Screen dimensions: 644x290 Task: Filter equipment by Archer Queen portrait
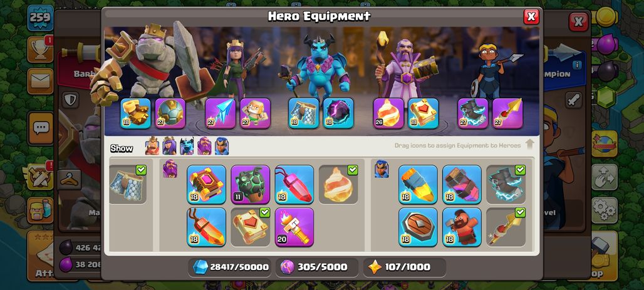click(169, 146)
